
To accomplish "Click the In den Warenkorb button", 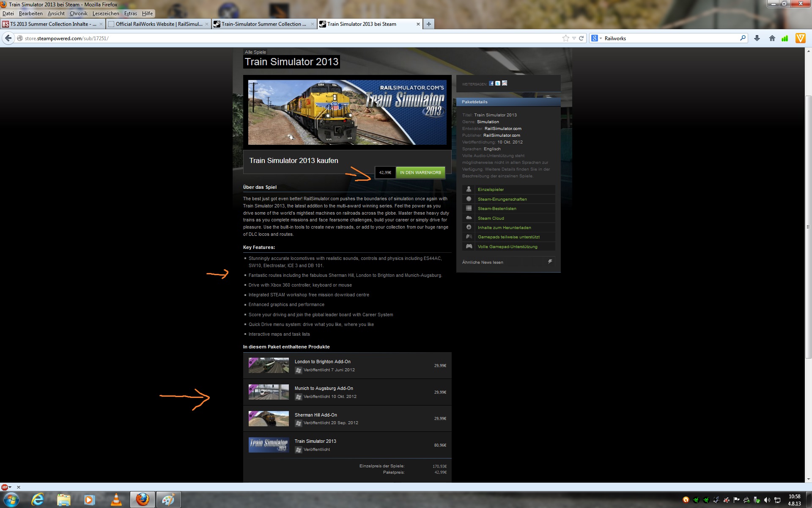I will tap(420, 173).
